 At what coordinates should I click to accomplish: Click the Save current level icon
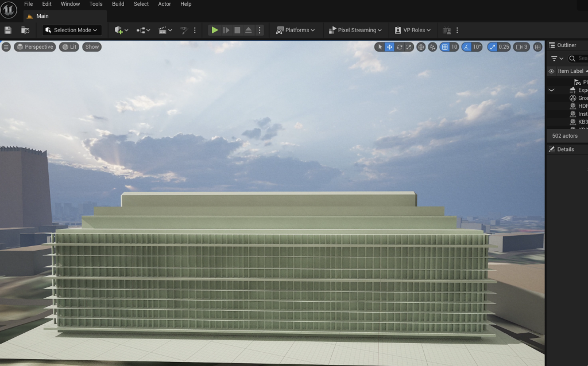8,30
